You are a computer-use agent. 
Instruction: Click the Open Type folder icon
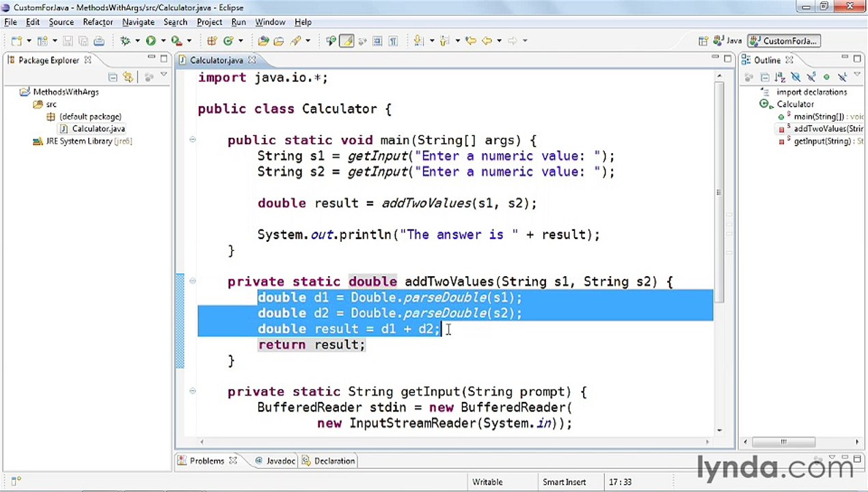262,41
